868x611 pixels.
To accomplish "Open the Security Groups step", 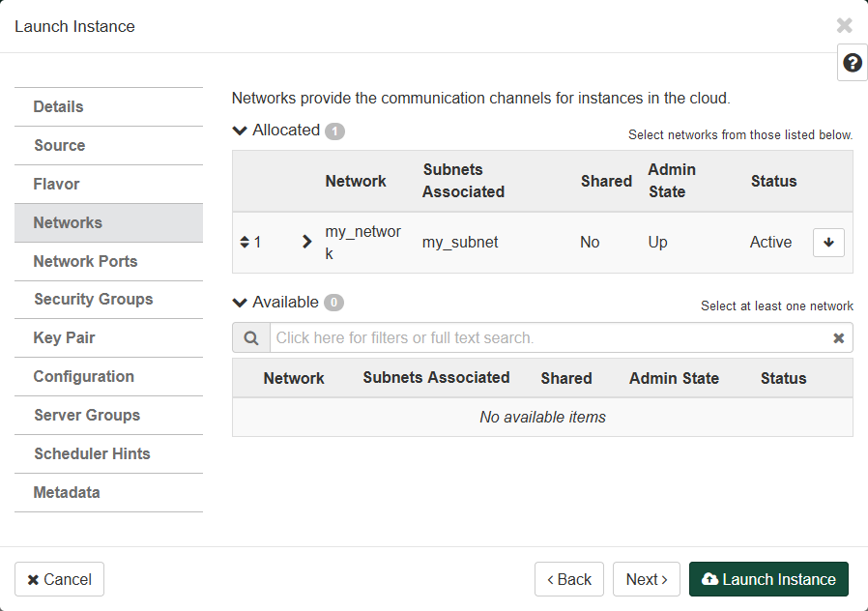I will coord(94,300).
